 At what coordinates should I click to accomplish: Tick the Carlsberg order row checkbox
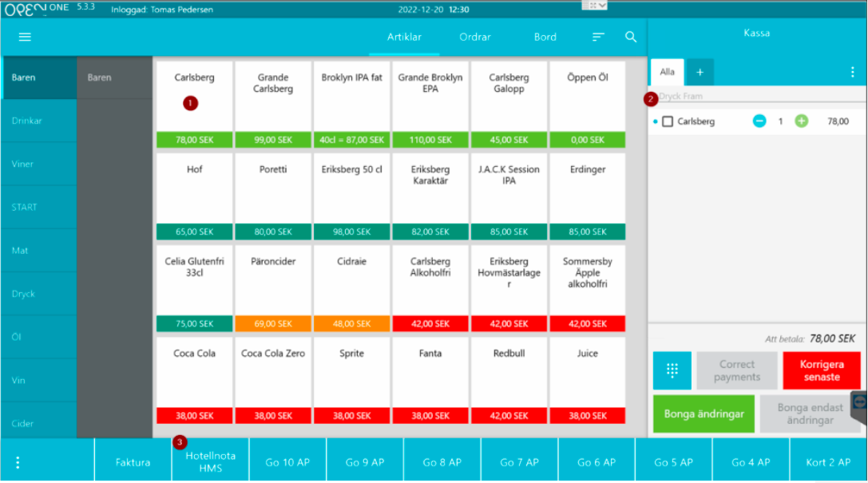[x=668, y=121]
